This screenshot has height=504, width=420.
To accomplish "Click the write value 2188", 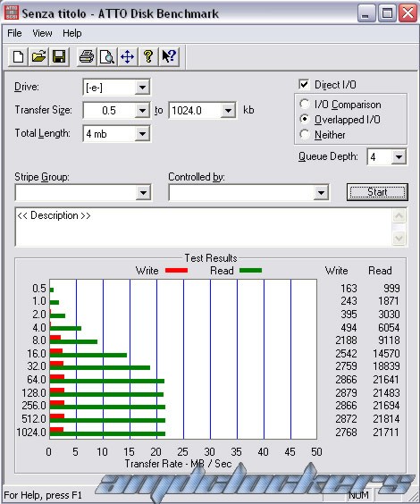I will point(346,340).
